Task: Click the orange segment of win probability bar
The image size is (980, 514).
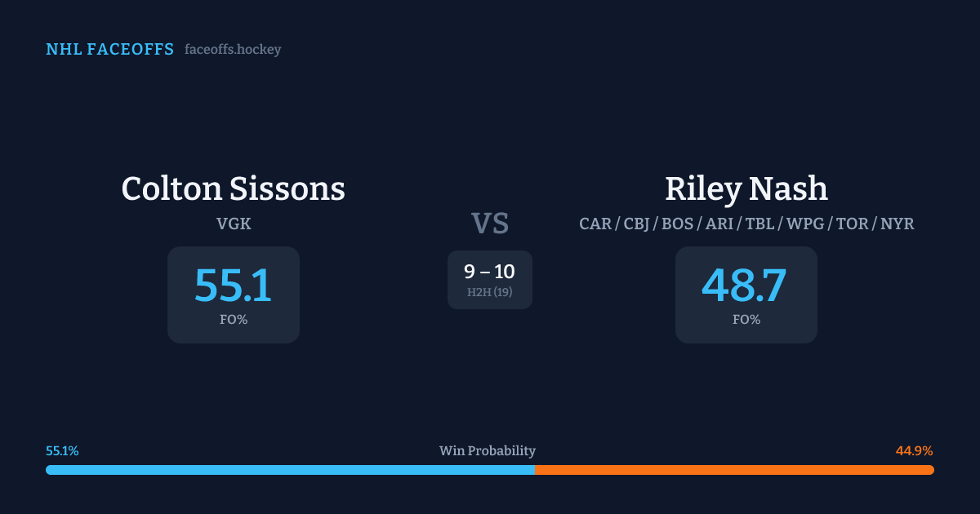Action: 734,470
